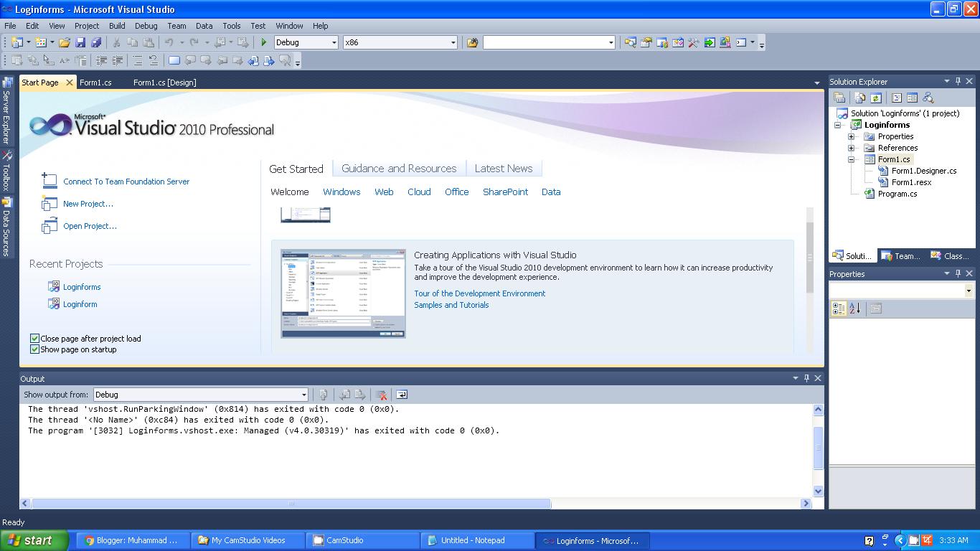Image resolution: width=980 pixels, height=551 pixels.
Task: Toggle auto-hide pin on Solution Explorer
Action: (959, 81)
